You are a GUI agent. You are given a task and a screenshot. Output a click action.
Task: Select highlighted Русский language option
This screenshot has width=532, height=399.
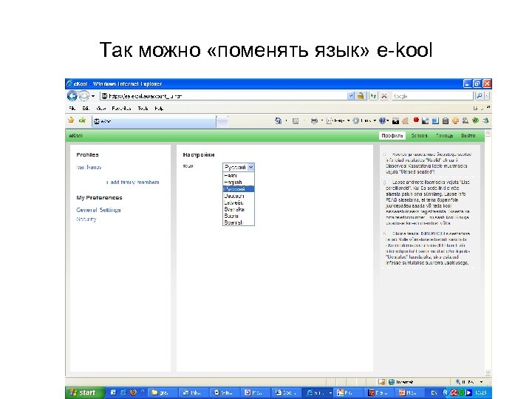239,189
